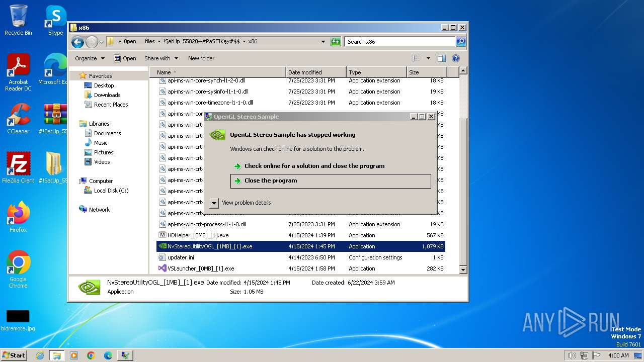Launch Acrobat Reader DC shortcut
The height and width of the screenshot is (362, 644).
tap(18, 72)
